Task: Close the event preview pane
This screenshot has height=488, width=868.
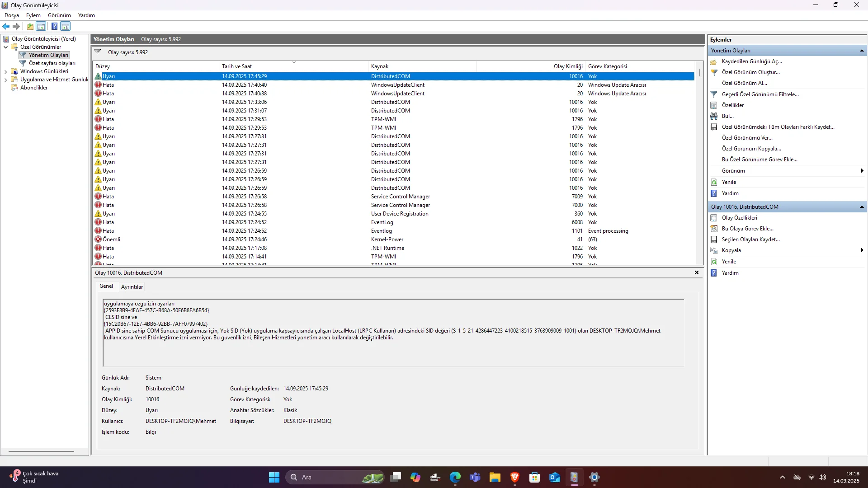Action: (696, 272)
